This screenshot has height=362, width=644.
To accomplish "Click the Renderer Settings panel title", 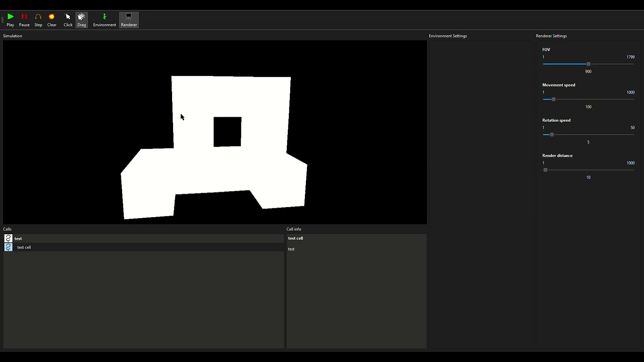I will [551, 36].
